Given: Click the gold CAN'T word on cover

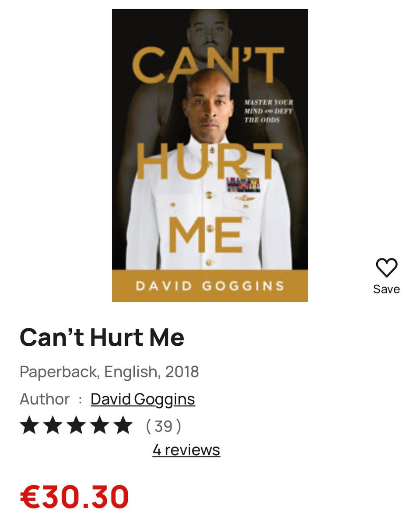Looking at the screenshot, I should (208, 65).
